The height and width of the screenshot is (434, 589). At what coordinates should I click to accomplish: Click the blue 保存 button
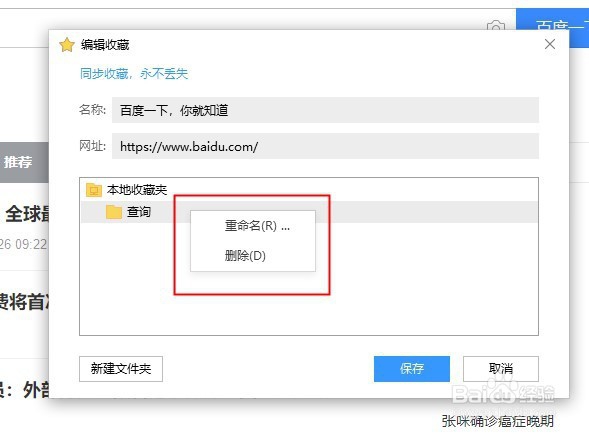[x=412, y=369]
